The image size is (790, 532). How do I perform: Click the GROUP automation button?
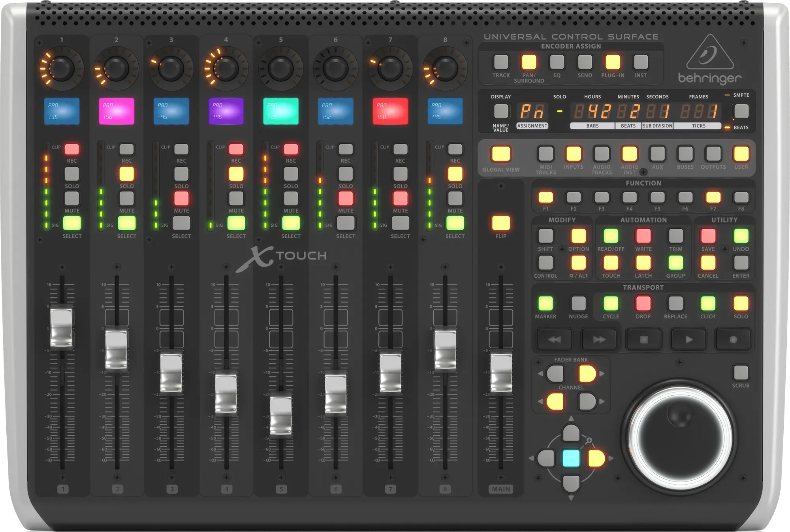coord(676,263)
